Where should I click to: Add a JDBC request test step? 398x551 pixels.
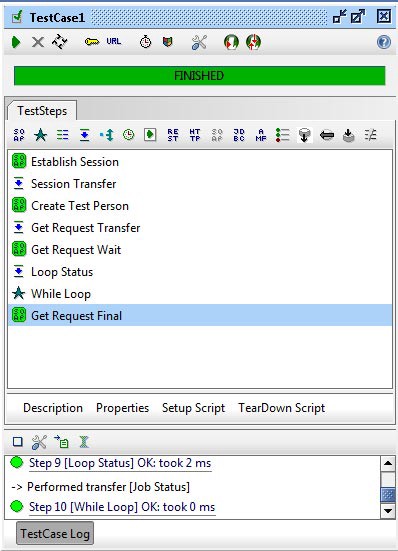coord(239,135)
